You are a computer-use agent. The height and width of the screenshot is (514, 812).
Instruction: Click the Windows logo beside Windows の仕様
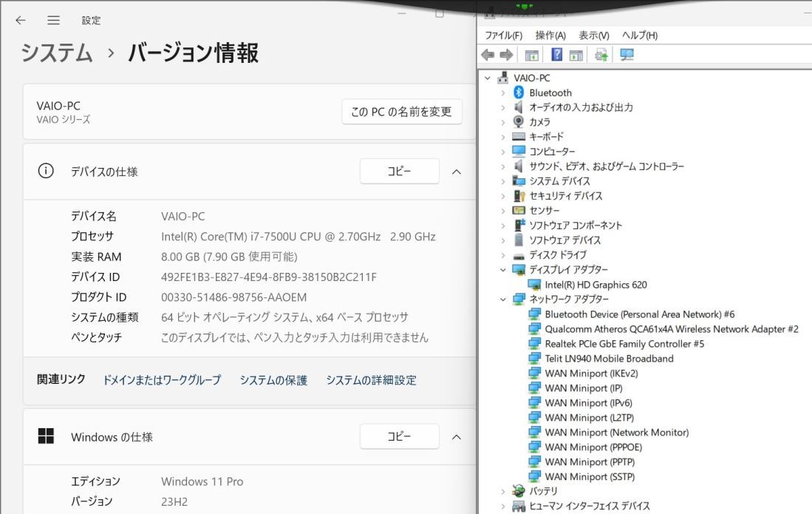click(46, 436)
